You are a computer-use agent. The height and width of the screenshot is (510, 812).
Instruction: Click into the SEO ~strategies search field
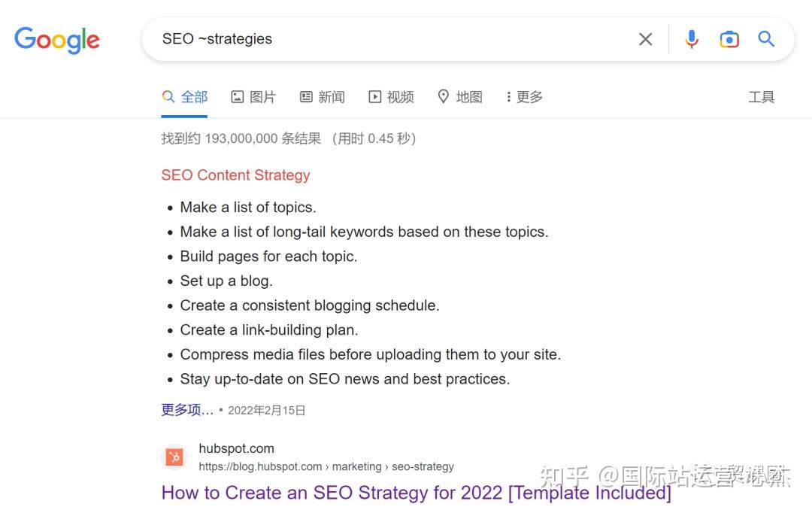[393, 39]
